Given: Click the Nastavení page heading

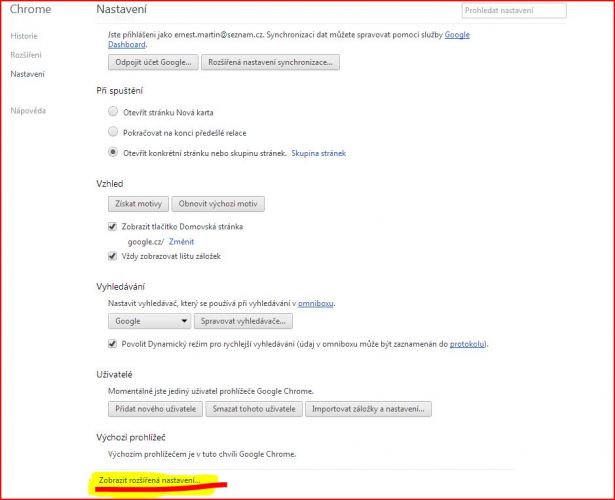Looking at the screenshot, I should coord(122,9).
